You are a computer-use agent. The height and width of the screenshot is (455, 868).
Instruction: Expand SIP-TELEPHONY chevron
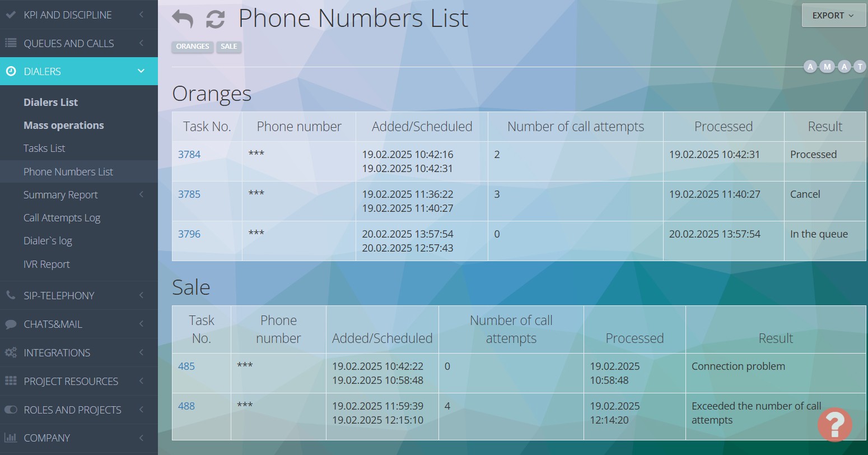[x=142, y=295]
